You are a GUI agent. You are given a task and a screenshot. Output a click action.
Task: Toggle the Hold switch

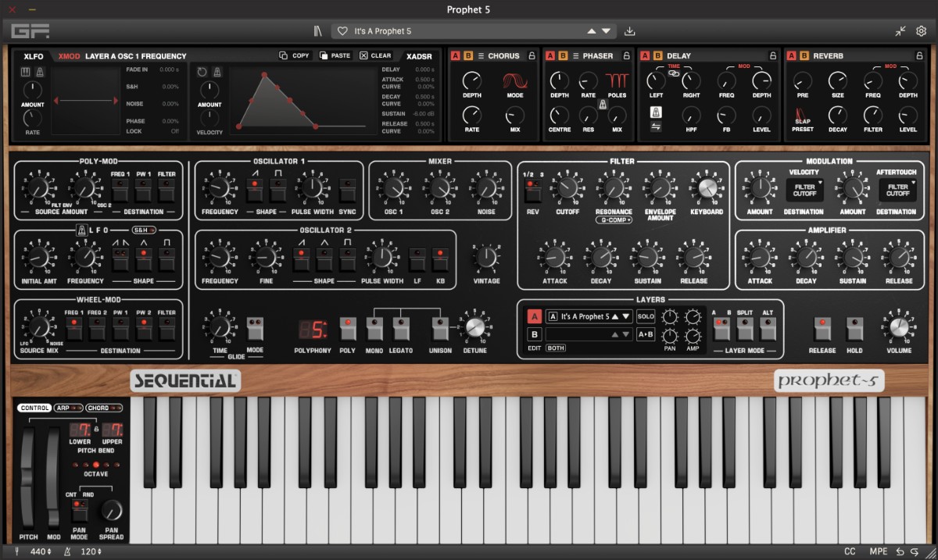[x=855, y=329]
